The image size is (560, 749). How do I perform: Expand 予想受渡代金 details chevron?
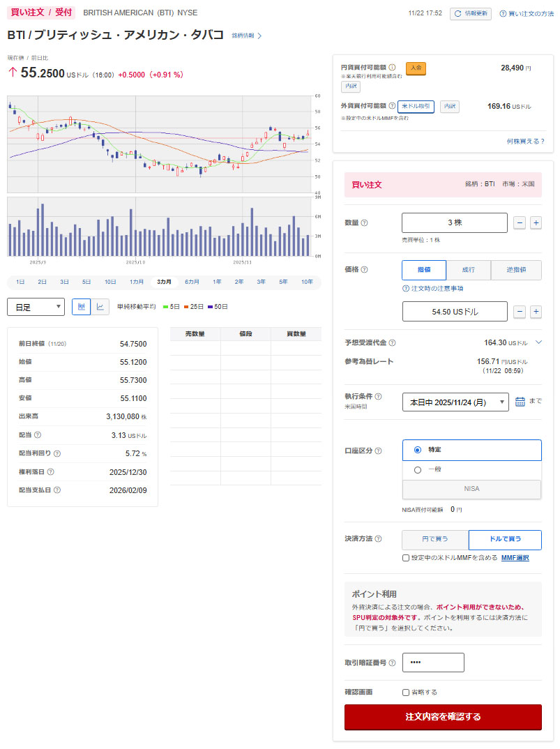point(538,342)
